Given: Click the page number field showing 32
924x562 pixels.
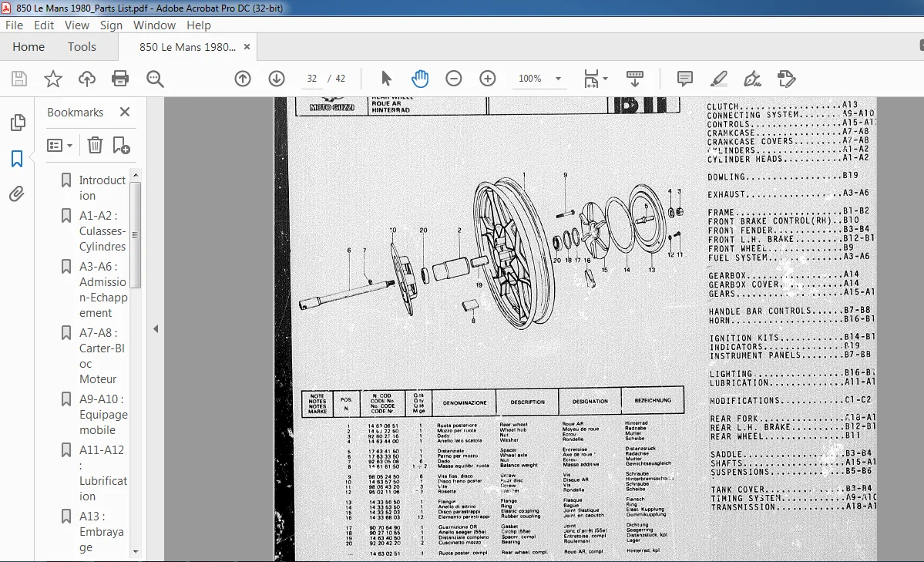Looking at the screenshot, I should click(312, 79).
